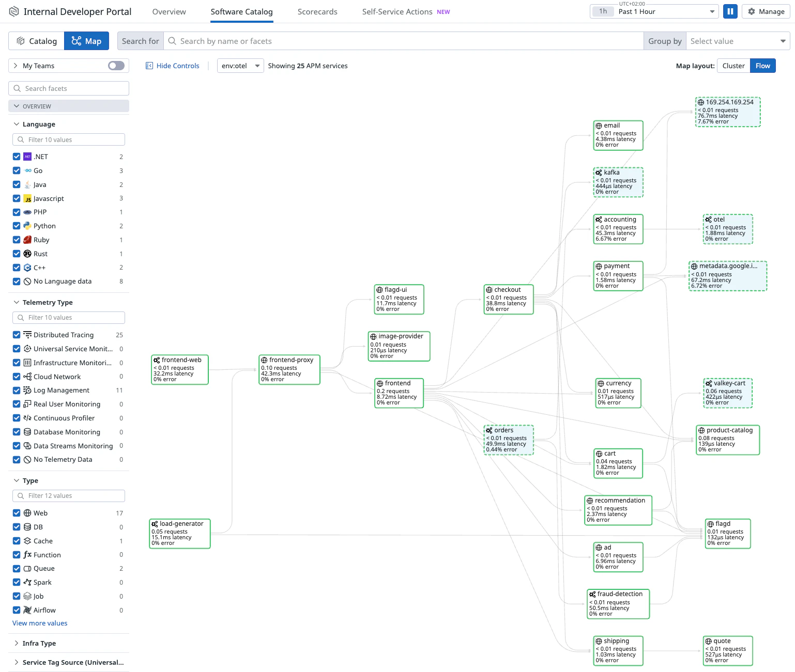
Task: Click the pause button icon
Action: point(730,11)
